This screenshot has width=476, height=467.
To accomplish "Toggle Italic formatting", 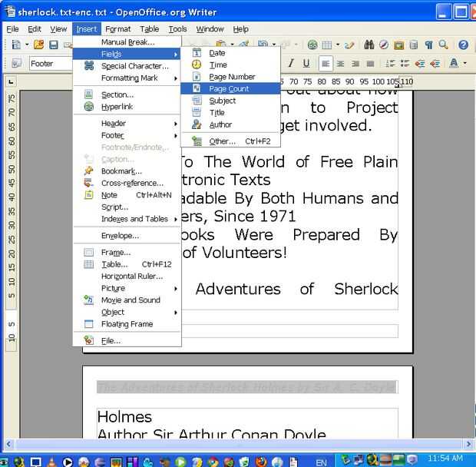I will (x=291, y=63).
